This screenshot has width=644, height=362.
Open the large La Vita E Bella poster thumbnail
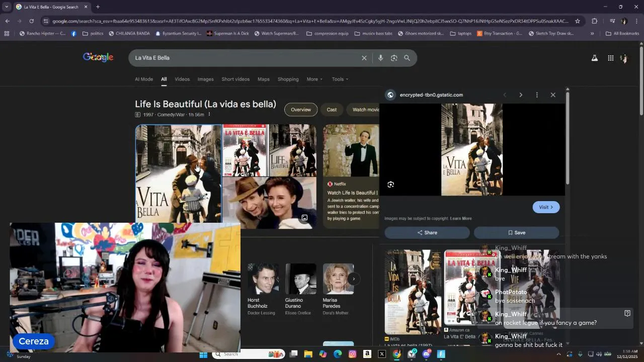pos(178,173)
